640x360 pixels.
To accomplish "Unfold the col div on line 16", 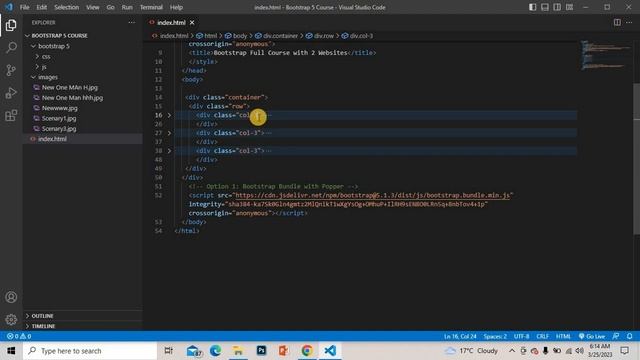I will tap(169, 115).
